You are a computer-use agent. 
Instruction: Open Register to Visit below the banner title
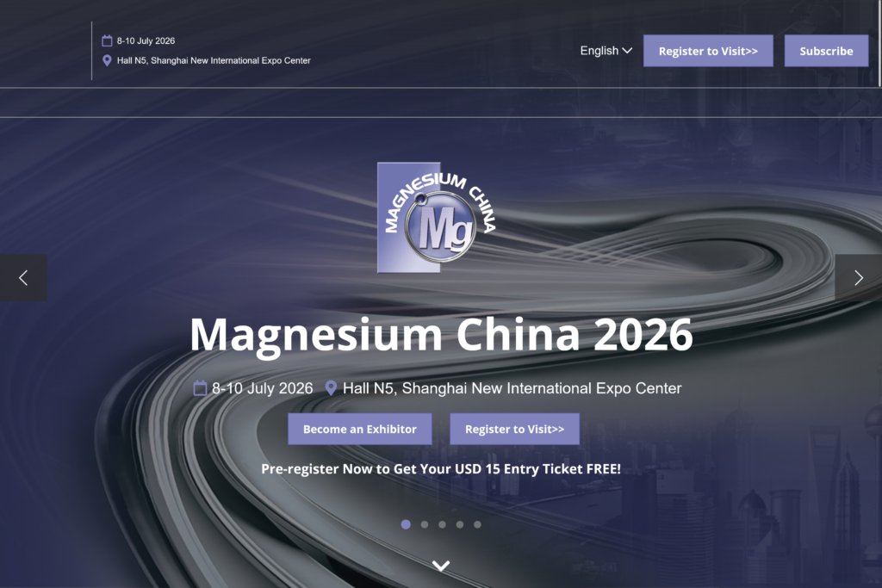click(x=514, y=429)
